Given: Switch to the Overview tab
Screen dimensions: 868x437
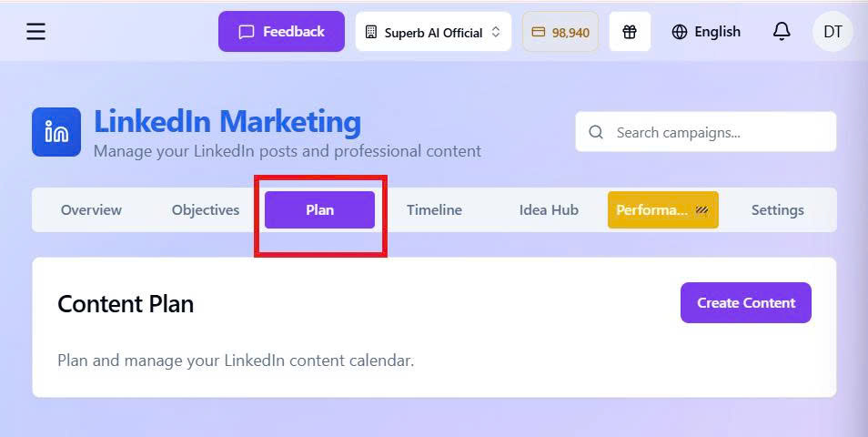Looking at the screenshot, I should (x=91, y=209).
